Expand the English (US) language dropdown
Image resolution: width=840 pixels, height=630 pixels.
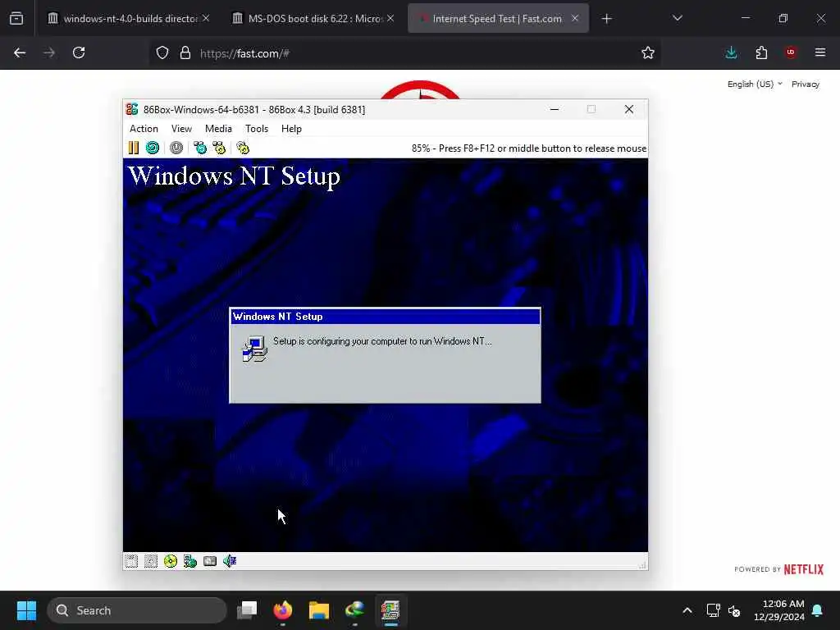click(x=755, y=84)
